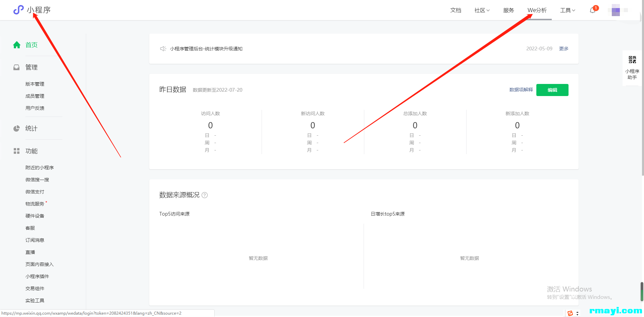
Task: Click the 数据项解释 link
Action: 521,90
